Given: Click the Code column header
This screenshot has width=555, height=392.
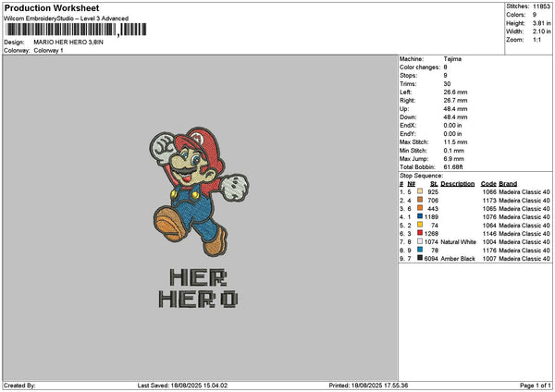Looking at the screenshot, I should pyautogui.click(x=488, y=184).
